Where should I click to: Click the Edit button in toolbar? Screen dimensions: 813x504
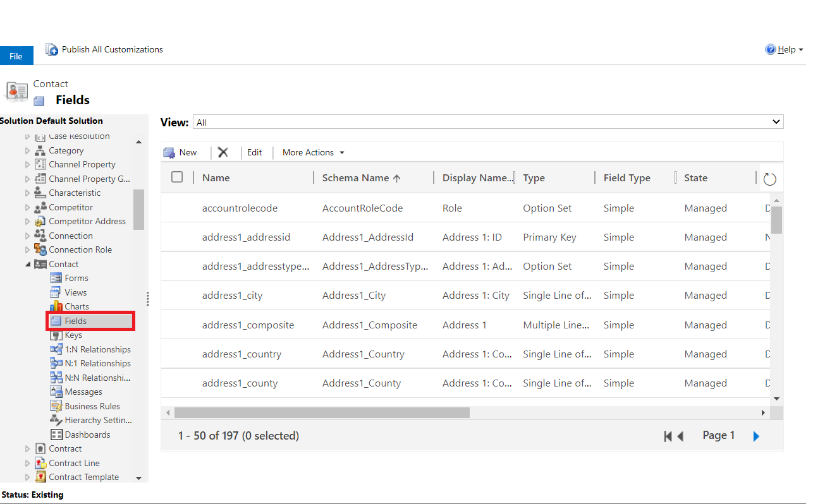(x=254, y=152)
